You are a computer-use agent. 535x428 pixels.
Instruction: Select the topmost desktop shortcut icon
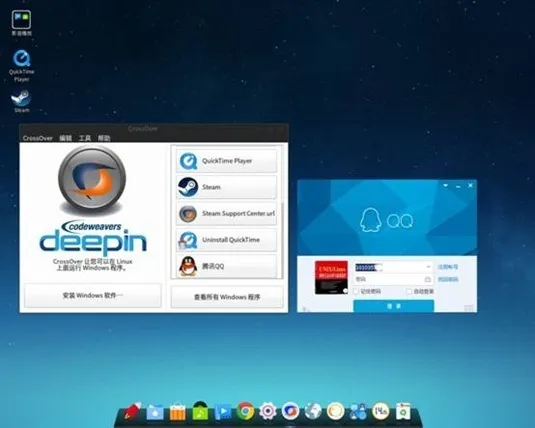tap(21, 23)
